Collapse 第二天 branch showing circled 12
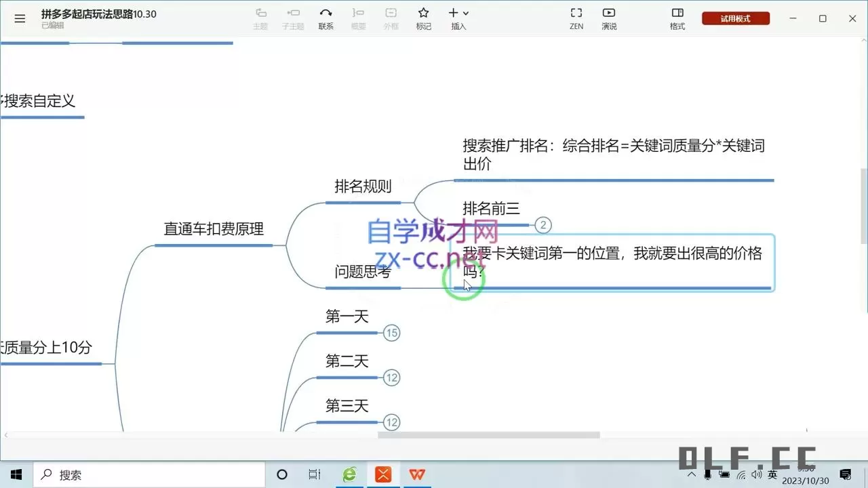 pos(391,378)
